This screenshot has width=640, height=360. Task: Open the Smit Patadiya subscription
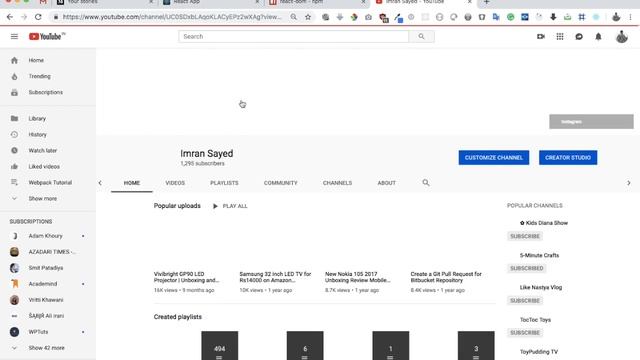click(x=48, y=268)
